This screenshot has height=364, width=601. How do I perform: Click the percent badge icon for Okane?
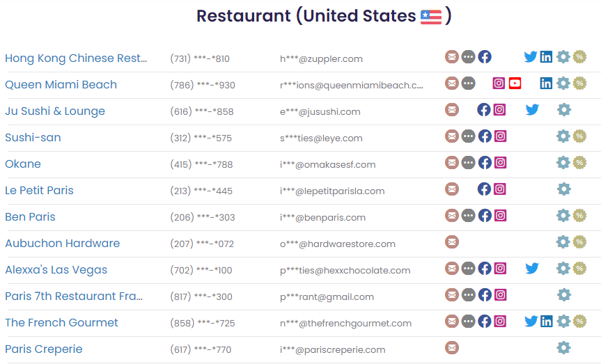pos(579,163)
